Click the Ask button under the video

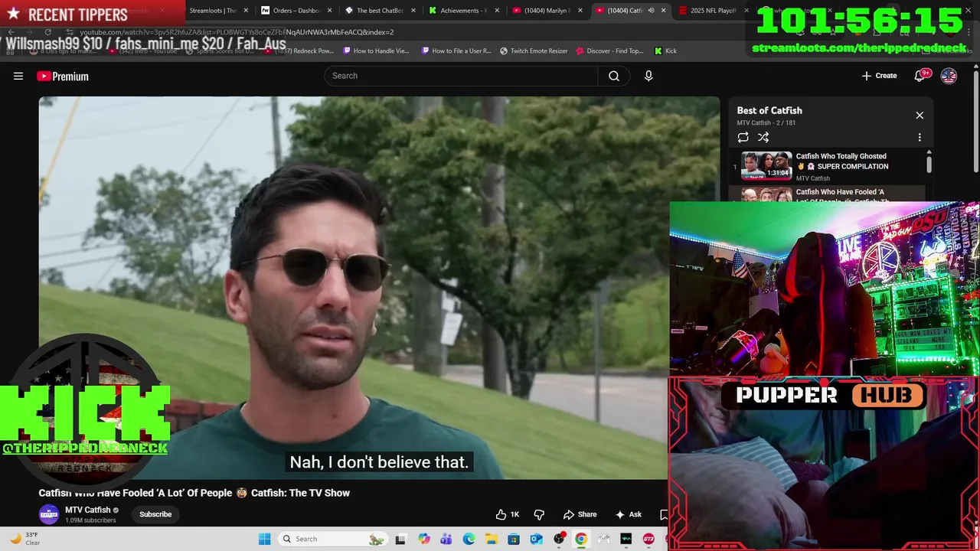pyautogui.click(x=629, y=514)
